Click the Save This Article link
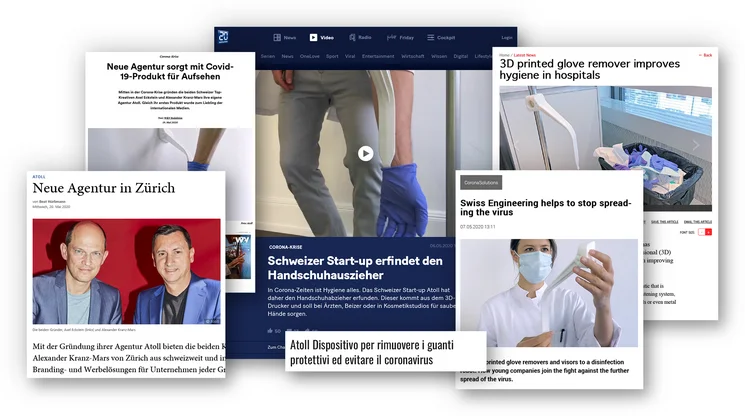Screen dimensions: 745x416 tap(663, 221)
